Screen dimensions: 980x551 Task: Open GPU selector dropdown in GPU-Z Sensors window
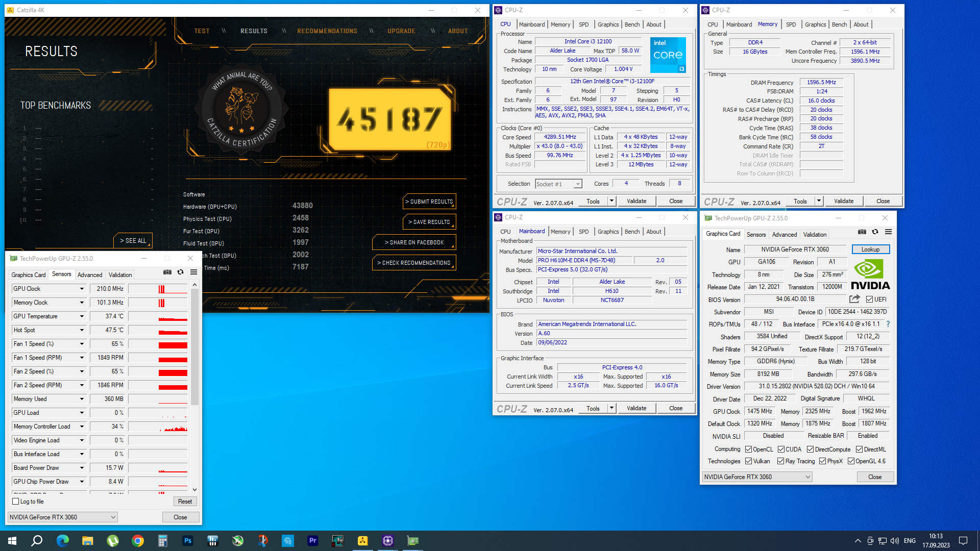[63, 517]
